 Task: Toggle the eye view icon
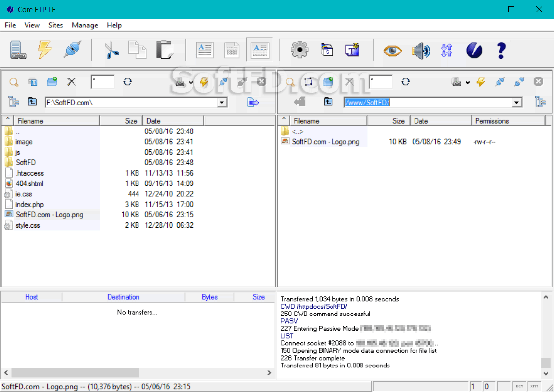coord(392,51)
